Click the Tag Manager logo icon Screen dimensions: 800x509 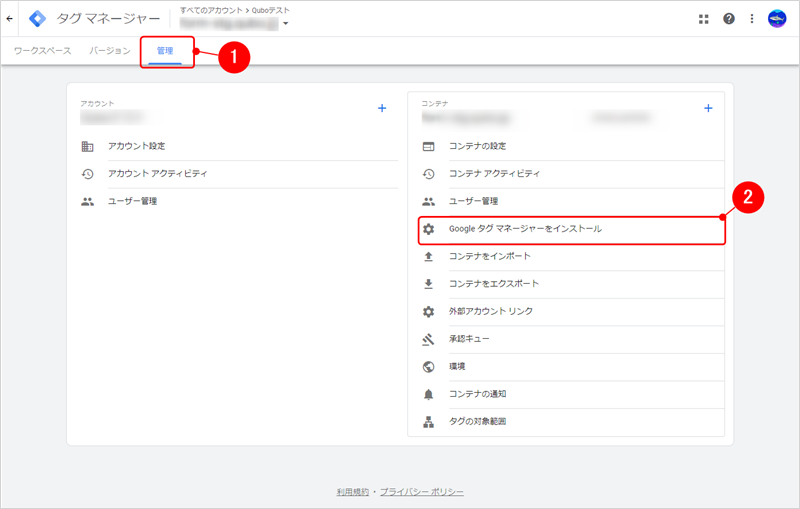click(37, 18)
